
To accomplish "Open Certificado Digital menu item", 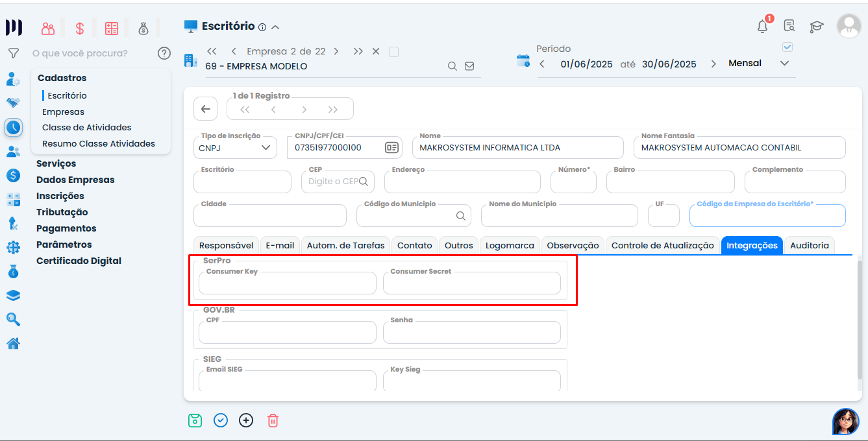I will 79,261.
